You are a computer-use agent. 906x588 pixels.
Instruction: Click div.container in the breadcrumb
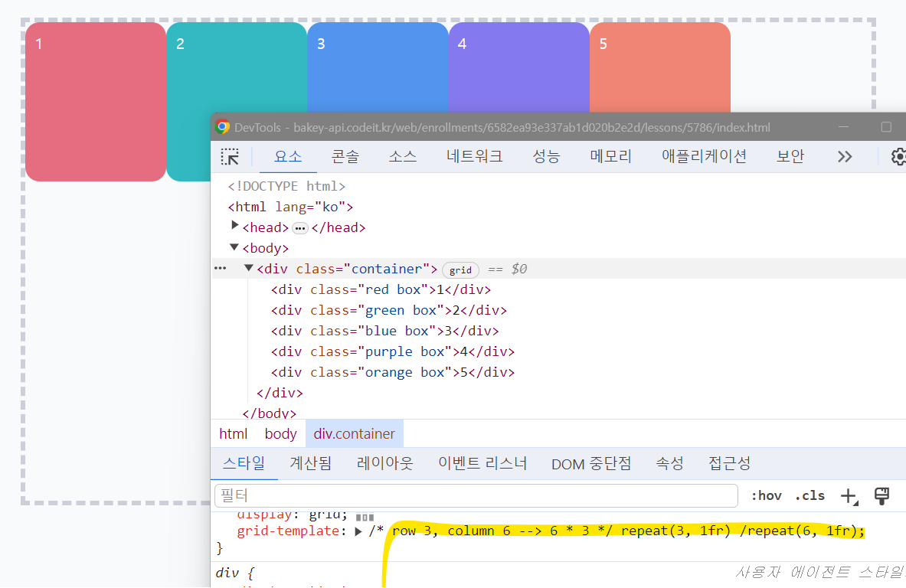click(x=354, y=434)
